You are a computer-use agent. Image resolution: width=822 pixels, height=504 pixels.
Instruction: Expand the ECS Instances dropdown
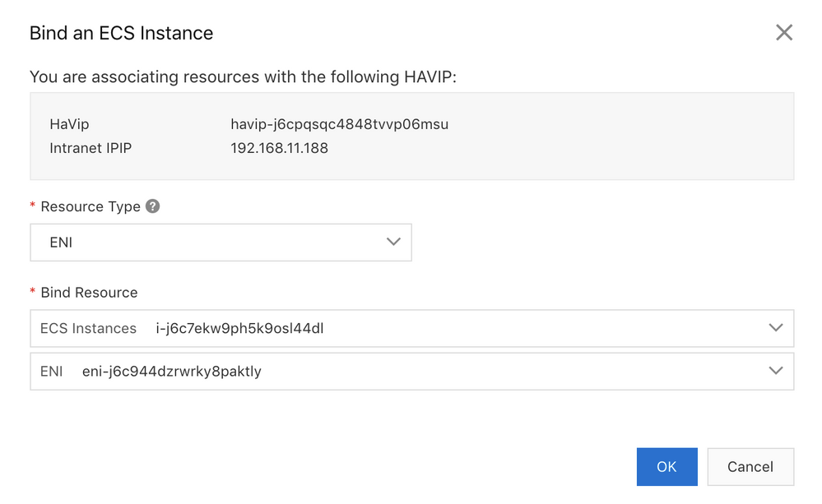tap(411, 328)
